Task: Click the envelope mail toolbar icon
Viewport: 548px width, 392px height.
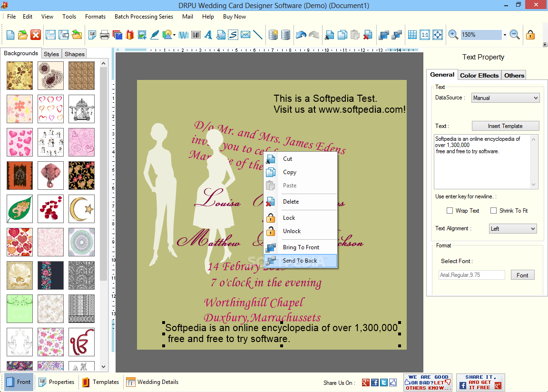Action: click(245, 35)
